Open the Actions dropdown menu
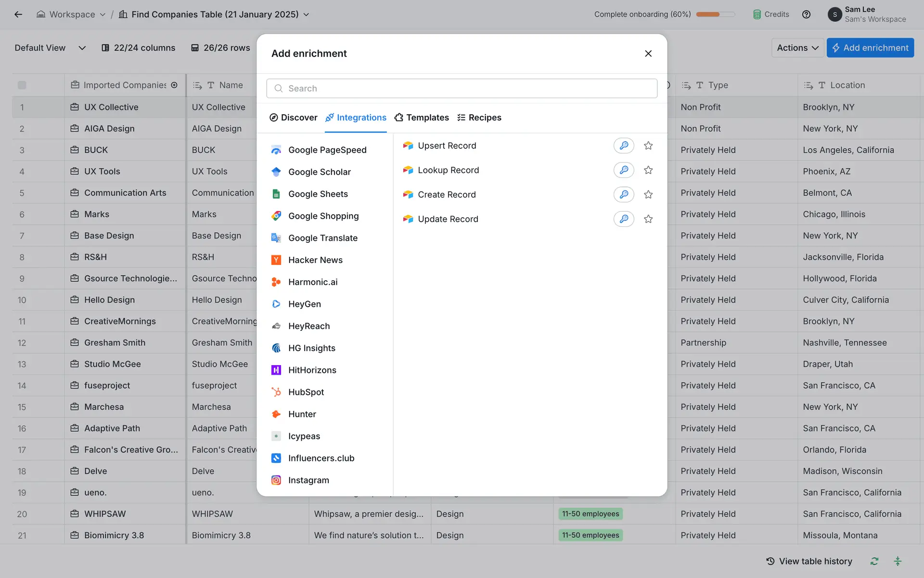Viewport: 924px width, 578px height. pos(797,48)
